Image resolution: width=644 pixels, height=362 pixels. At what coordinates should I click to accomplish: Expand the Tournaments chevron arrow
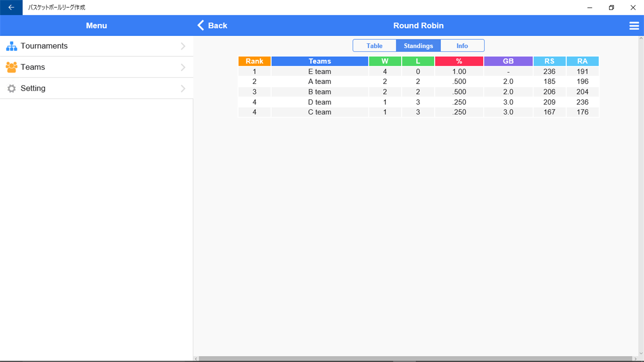click(183, 46)
